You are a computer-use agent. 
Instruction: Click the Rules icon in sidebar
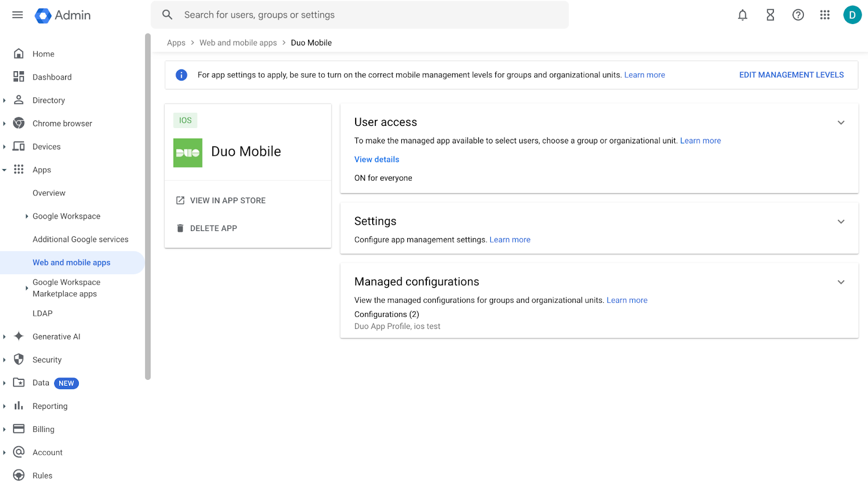(x=19, y=475)
